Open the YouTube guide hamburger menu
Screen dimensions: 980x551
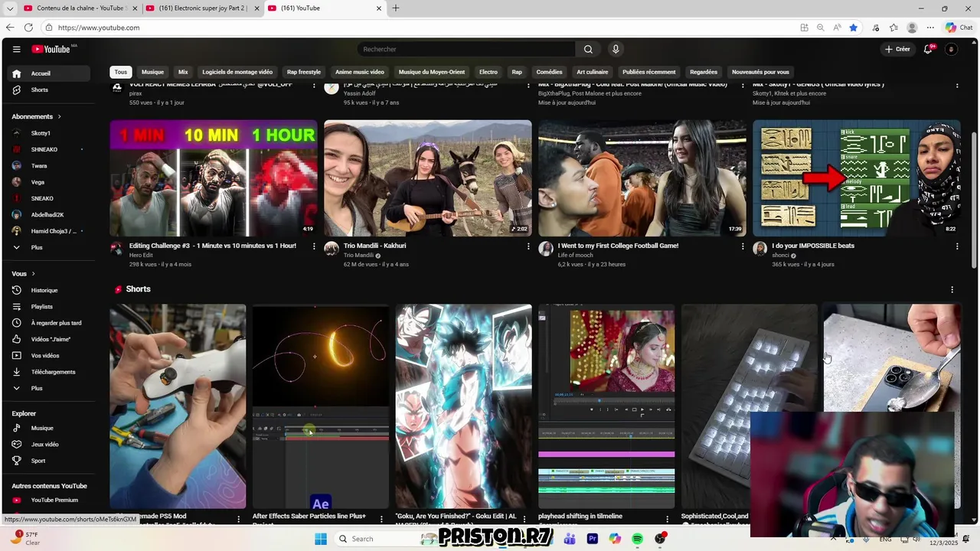pyautogui.click(x=16, y=49)
